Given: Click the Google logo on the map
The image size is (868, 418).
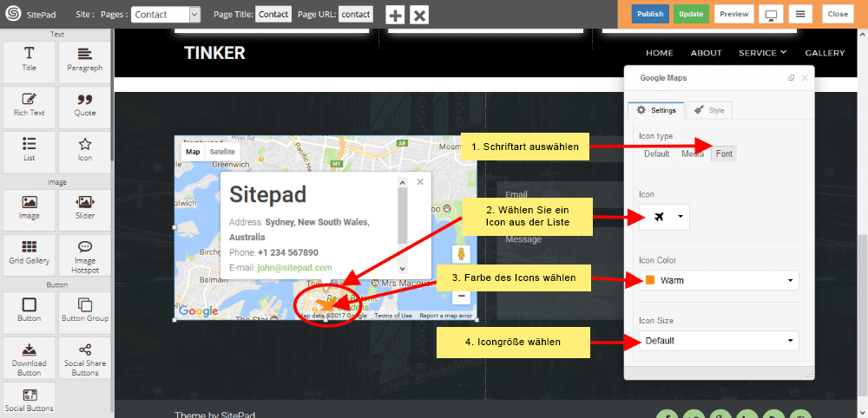Looking at the screenshot, I should click(198, 311).
